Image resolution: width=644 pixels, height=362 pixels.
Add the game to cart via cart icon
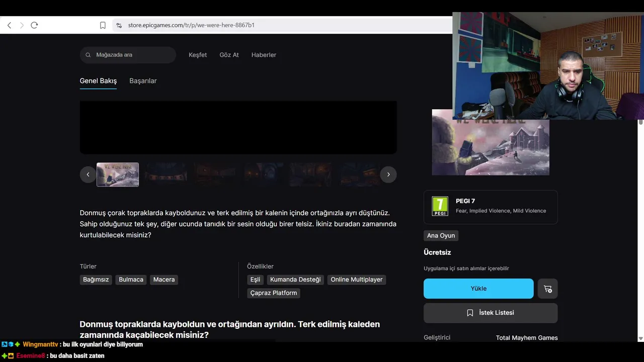(x=548, y=289)
